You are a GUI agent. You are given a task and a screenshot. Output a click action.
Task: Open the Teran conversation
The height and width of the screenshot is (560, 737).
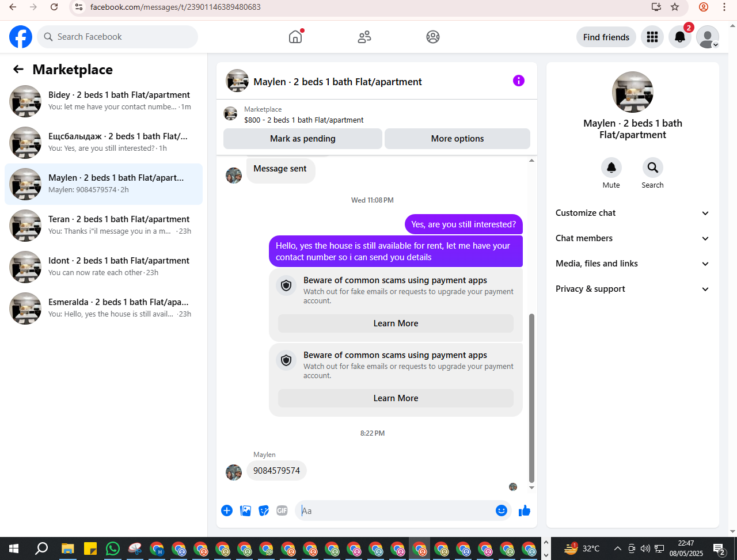pyautogui.click(x=104, y=226)
